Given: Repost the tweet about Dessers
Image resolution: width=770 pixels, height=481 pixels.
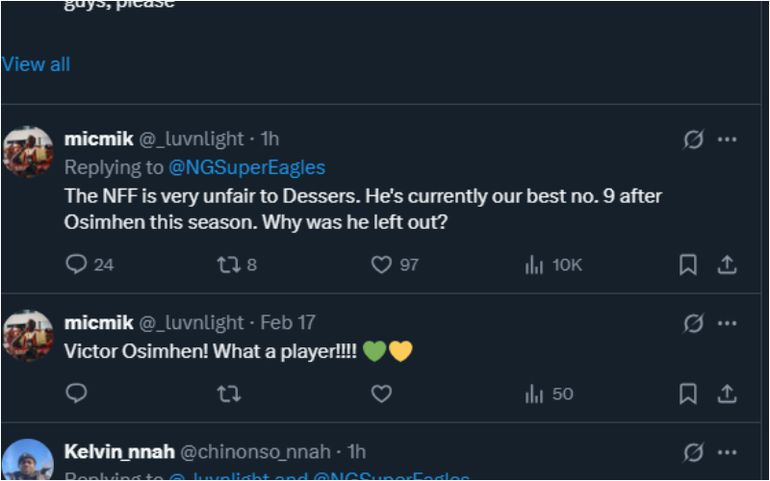Looking at the screenshot, I should tap(227, 265).
